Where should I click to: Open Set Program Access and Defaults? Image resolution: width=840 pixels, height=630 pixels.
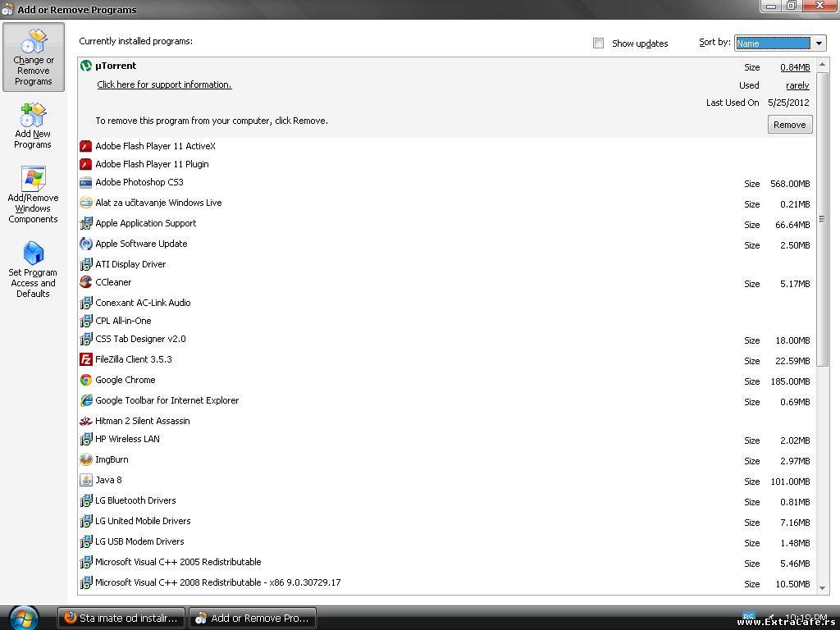33,269
